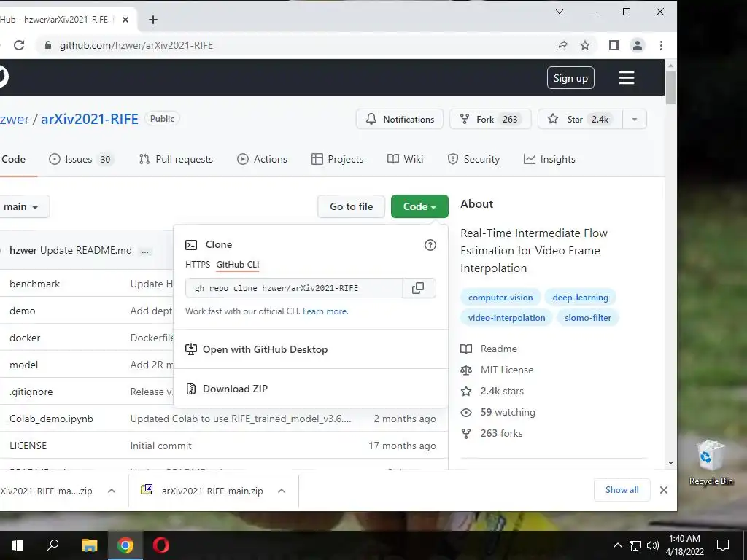
Task: Show hidden system tray icons
Action: pos(617,545)
